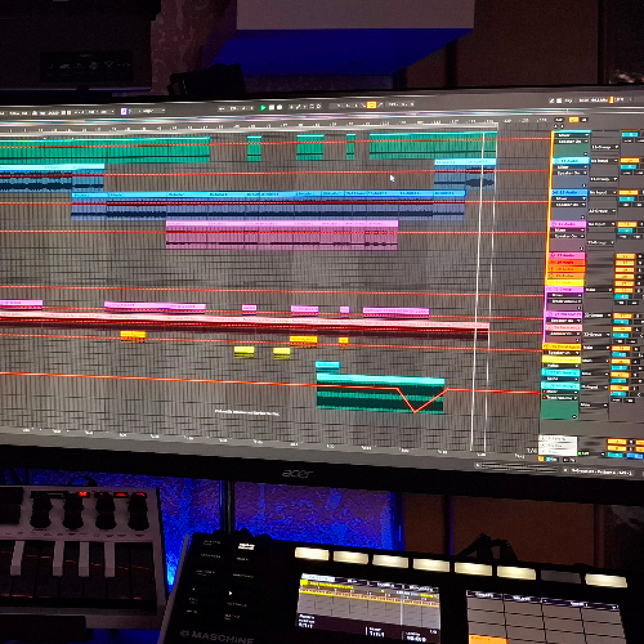Image resolution: width=644 pixels, height=644 pixels.
Task: Click teal track's cyan volume field
Action: tap(630, 135)
